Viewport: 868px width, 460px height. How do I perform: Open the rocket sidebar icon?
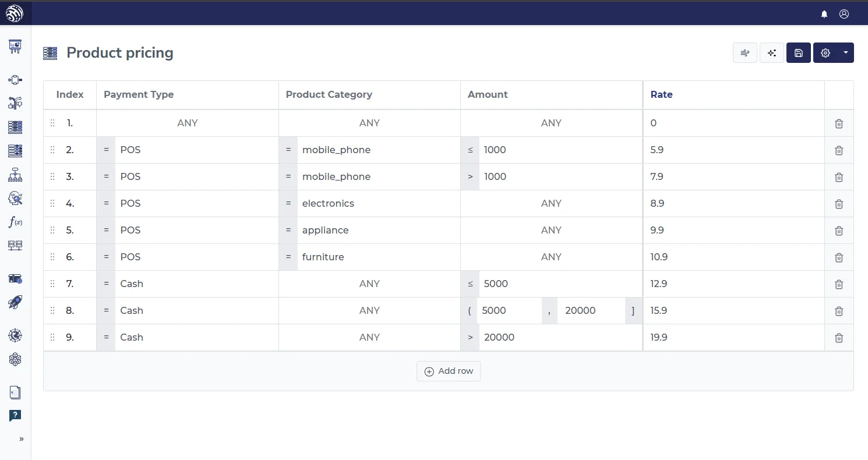point(15,302)
